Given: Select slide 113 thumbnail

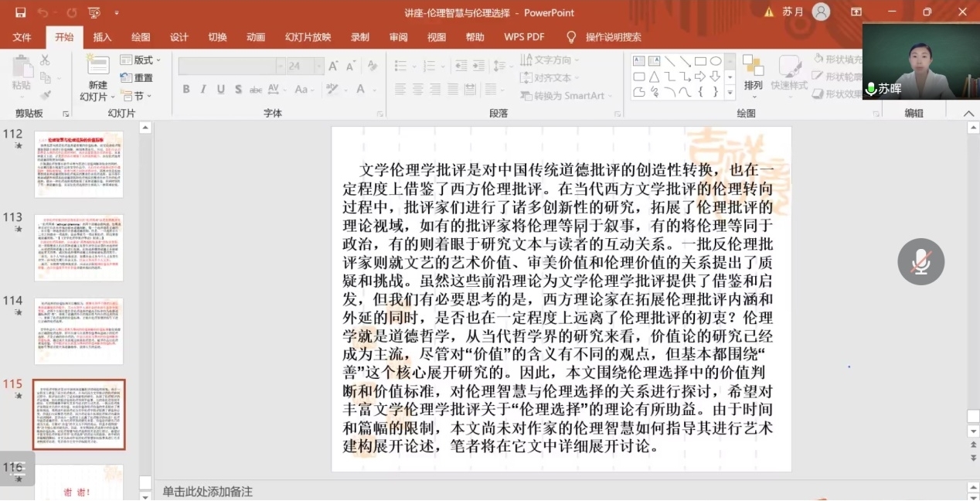Looking at the screenshot, I should coord(78,247).
